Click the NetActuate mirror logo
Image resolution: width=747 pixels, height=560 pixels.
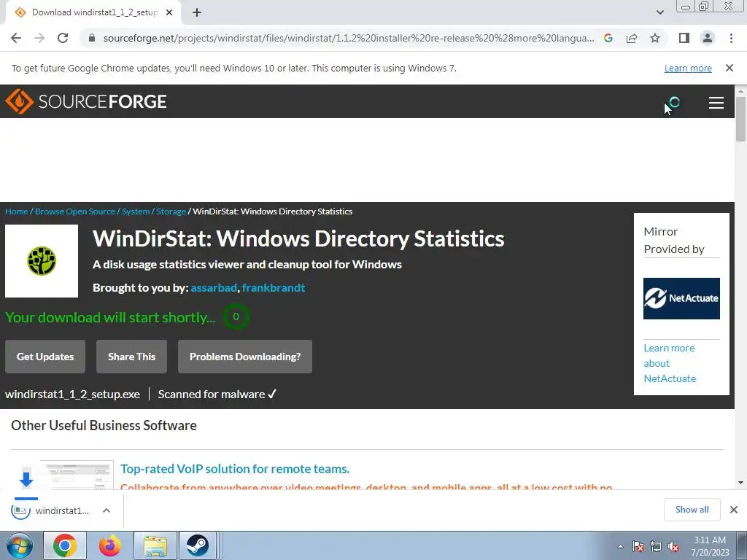681,298
